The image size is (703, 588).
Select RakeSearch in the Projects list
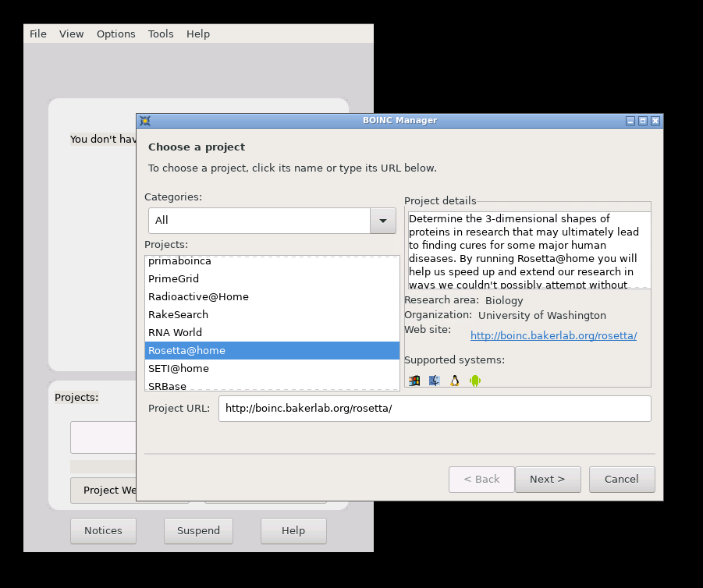pyautogui.click(x=272, y=314)
